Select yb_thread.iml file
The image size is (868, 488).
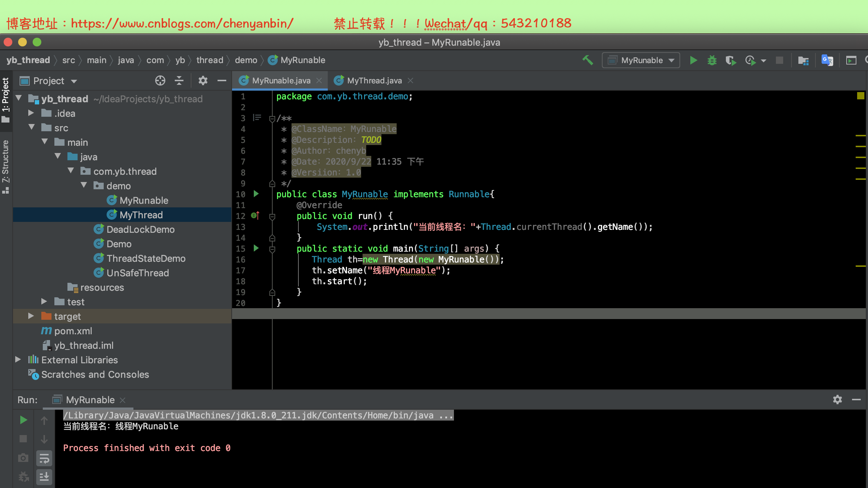click(x=84, y=346)
